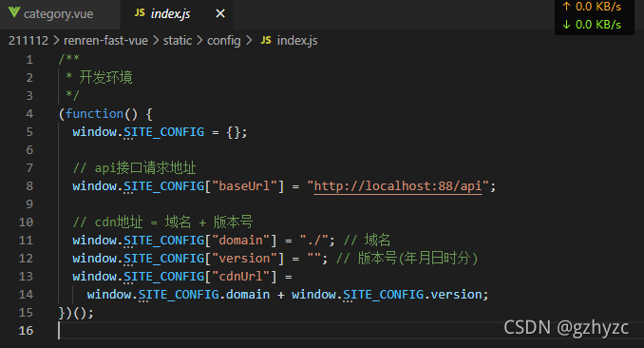
Task: Click the closing })(); on line 15
Action: click(76, 313)
